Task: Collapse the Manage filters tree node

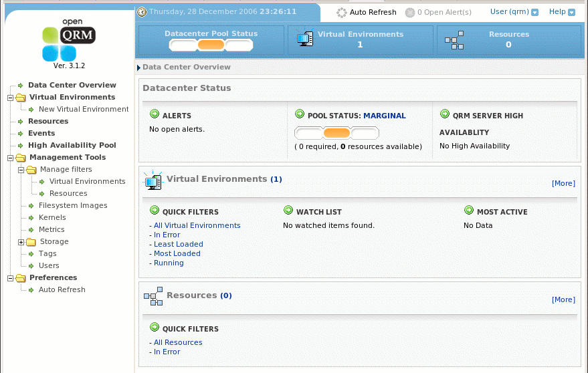Action: [21, 170]
